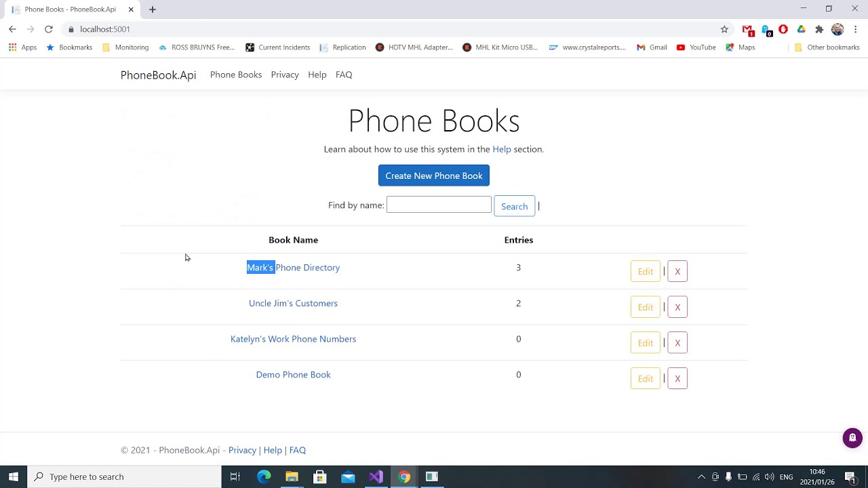Close the Phone Books tab
The width and height of the screenshot is (868, 488).
131,9
